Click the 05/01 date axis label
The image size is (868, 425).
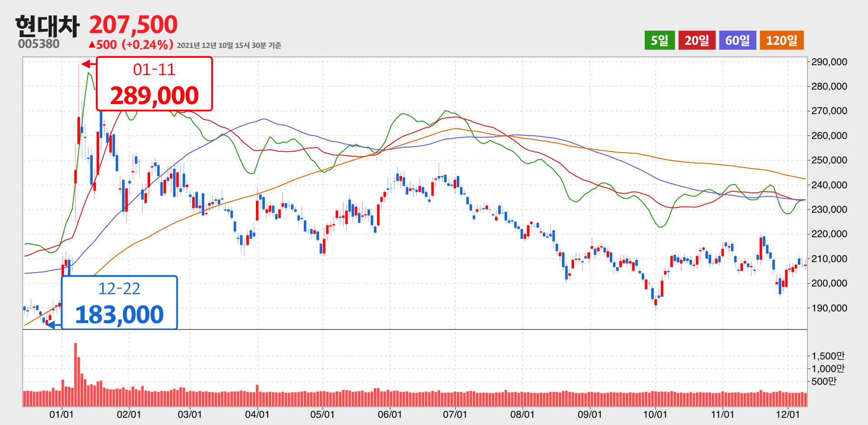pyautogui.click(x=322, y=414)
